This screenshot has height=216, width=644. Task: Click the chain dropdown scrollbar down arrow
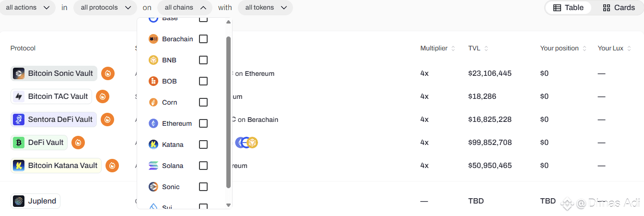click(228, 205)
